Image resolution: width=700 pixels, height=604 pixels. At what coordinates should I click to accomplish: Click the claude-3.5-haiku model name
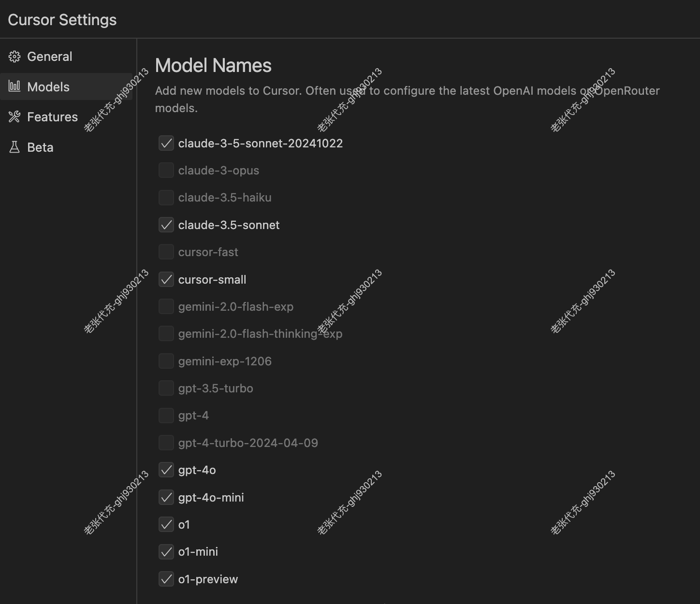point(225,197)
